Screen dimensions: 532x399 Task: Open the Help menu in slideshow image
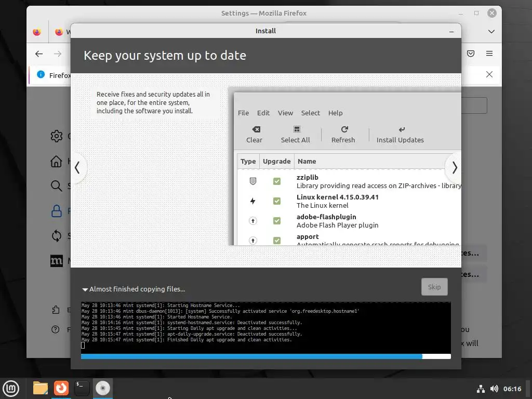tap(335, 113)
